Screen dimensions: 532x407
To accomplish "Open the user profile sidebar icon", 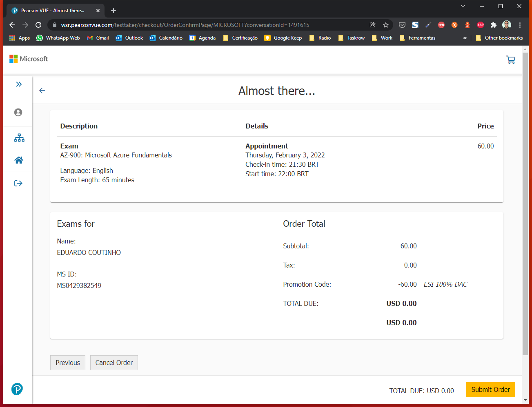I will coord(18,113).
